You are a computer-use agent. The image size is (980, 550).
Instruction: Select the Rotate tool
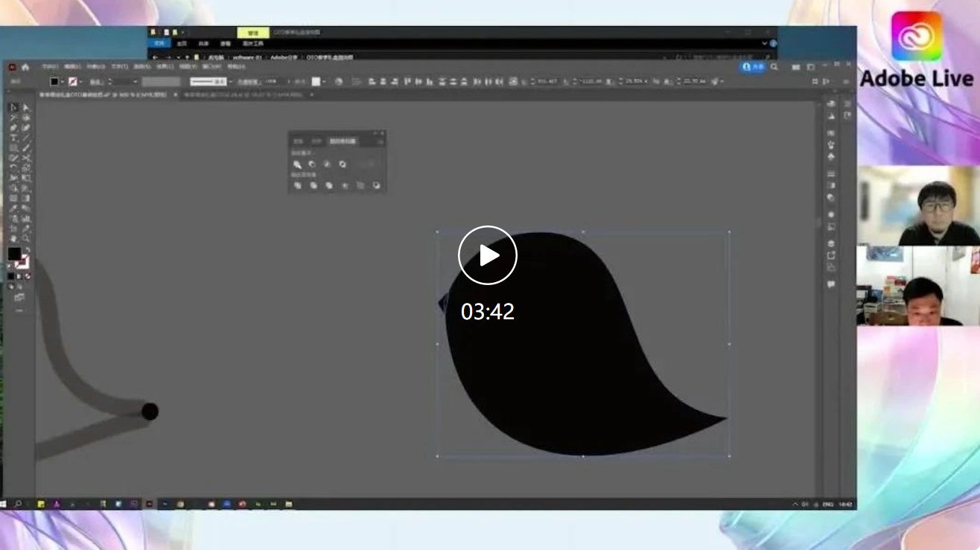point(13,167)
